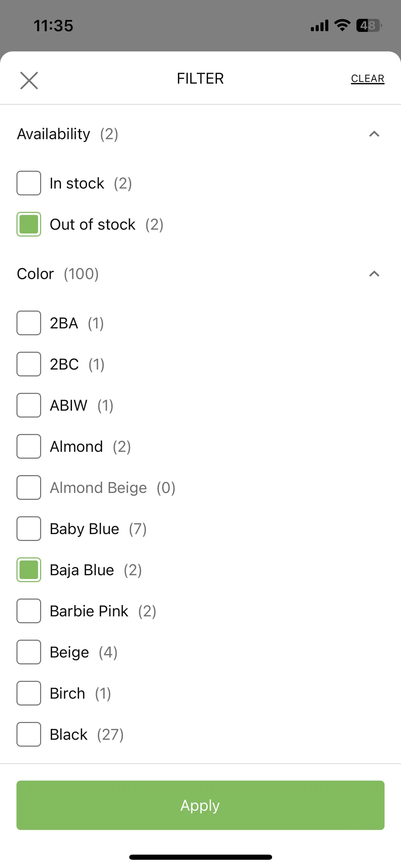Check the In stock checkbox
This screenshot has height=868, width=401.
[x=29, y=183]
